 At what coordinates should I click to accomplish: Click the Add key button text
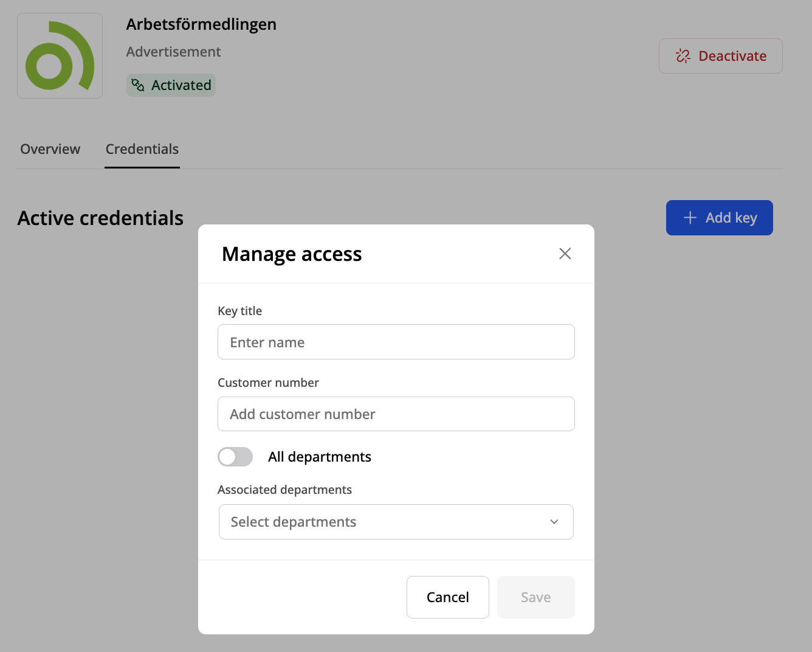coord(731,218)
